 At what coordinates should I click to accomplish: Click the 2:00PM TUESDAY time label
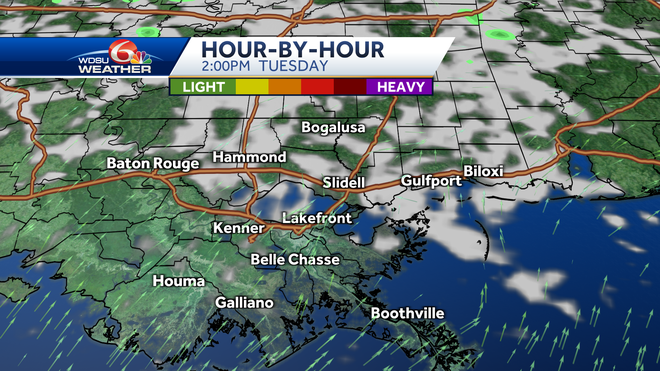(265, 66)
